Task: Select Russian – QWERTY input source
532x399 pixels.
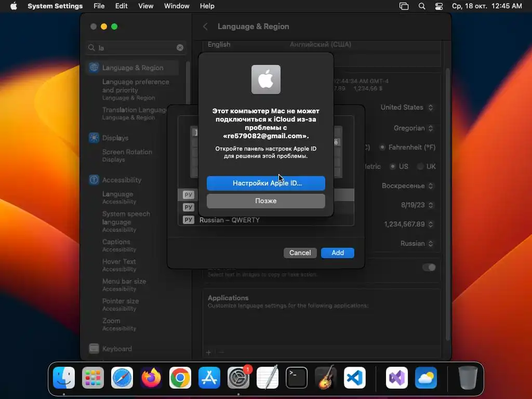Action: (x=265, y=220)
